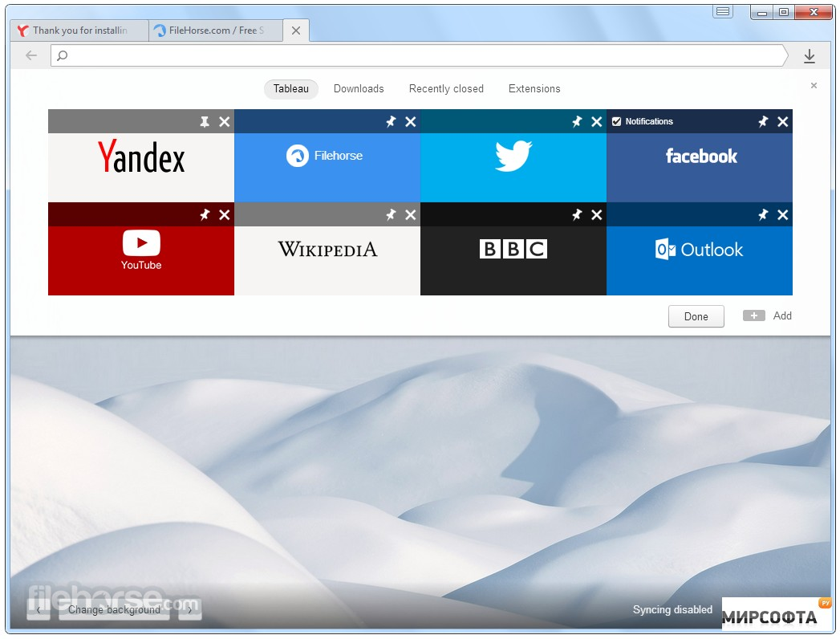This screenshot has width=840, height=639.
Task: Remove the Yandex tile
Action: click(x=225, y=122)
